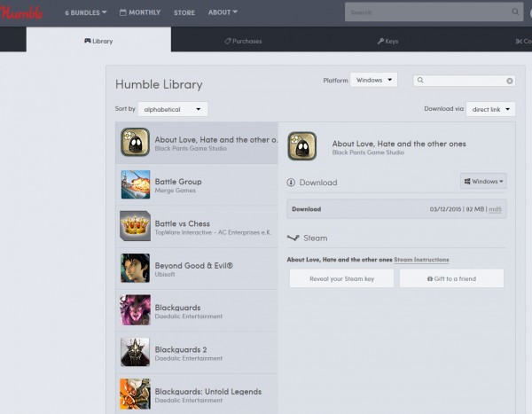Click the top site search field
Image resolution: width=532 pixels, height=414 pixels.
(434, 12)
